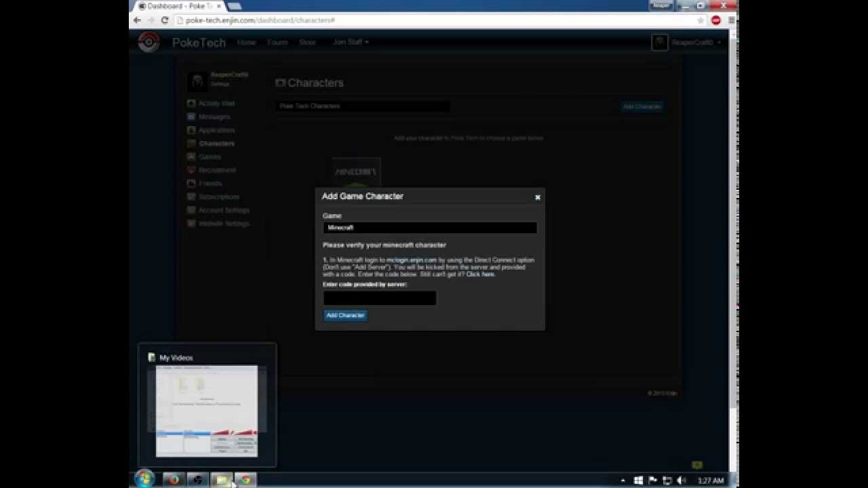Image resolution: width=868 pixels, height=488 pixels.
Task: Click the Chrome forward arrow
Action: click(151, 20)
